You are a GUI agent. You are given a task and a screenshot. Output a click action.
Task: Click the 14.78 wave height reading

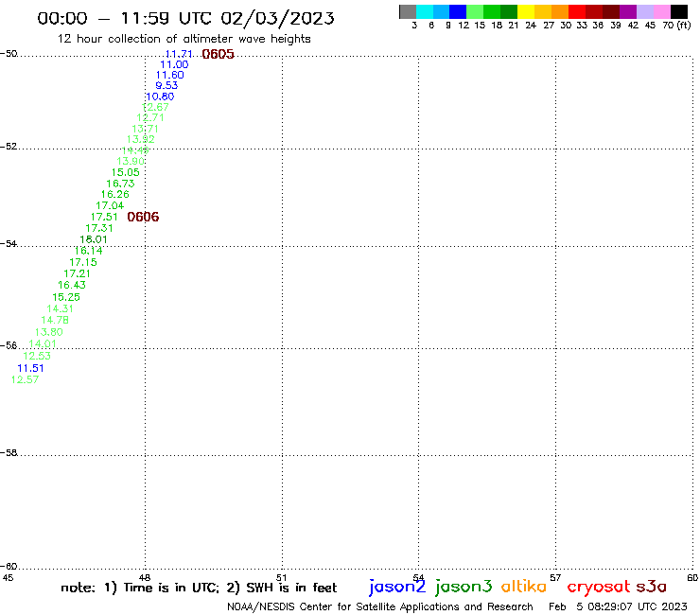point(55,320)
